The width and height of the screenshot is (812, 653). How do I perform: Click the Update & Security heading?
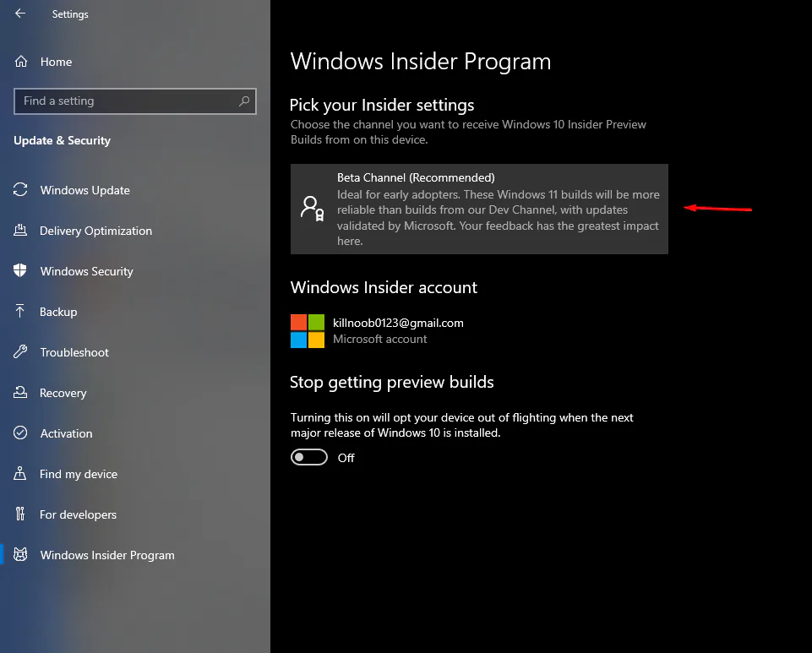click(63, 140)
